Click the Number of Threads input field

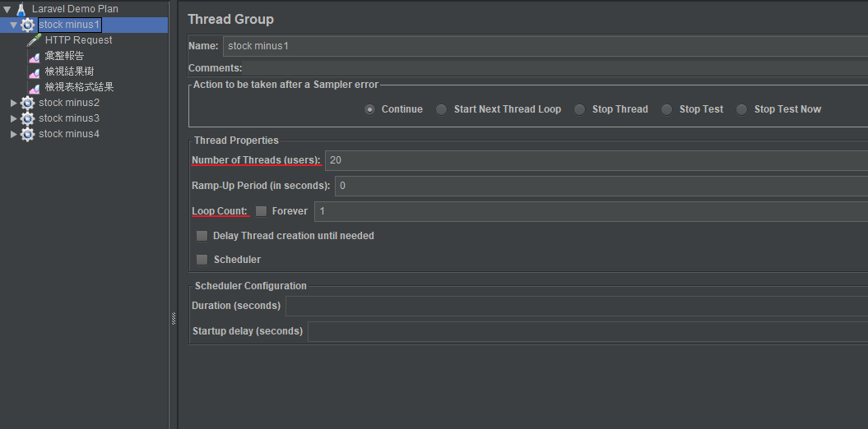(592, 160)
